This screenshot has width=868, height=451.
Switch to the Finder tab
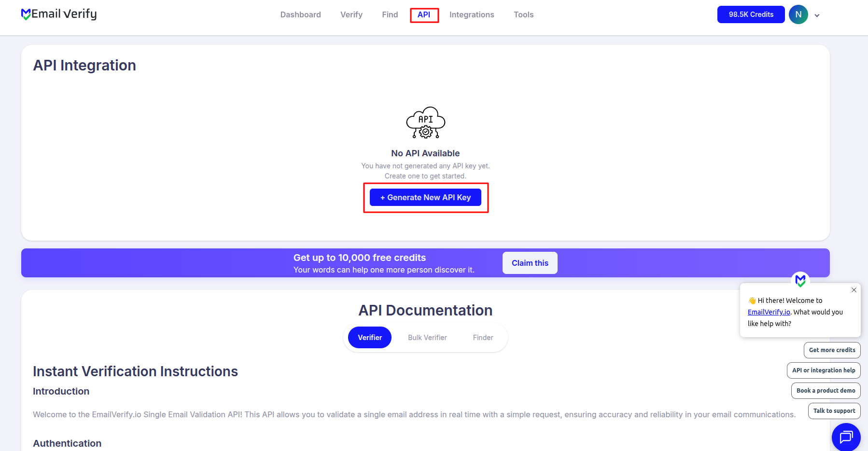tap(483, 338)
